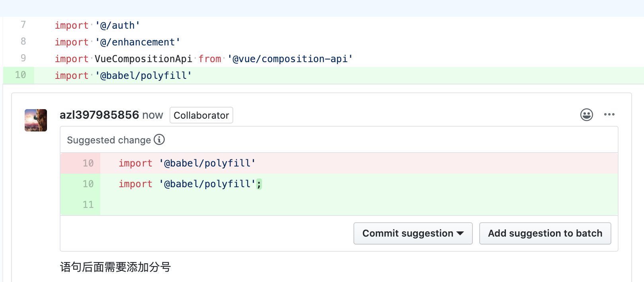Click the Chinese comment text below suggestion
Viewport: 644px width, 282px height.
click(x=115, y=267)
